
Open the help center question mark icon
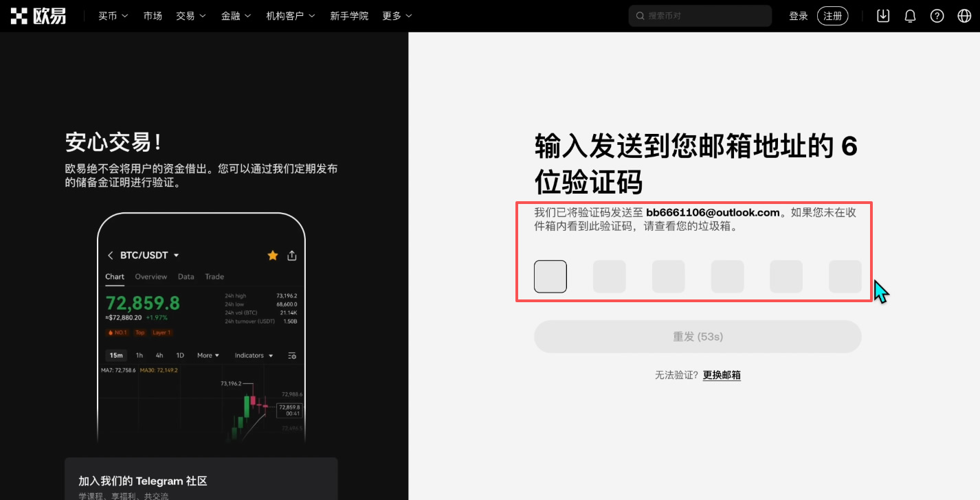coord(937,15)
